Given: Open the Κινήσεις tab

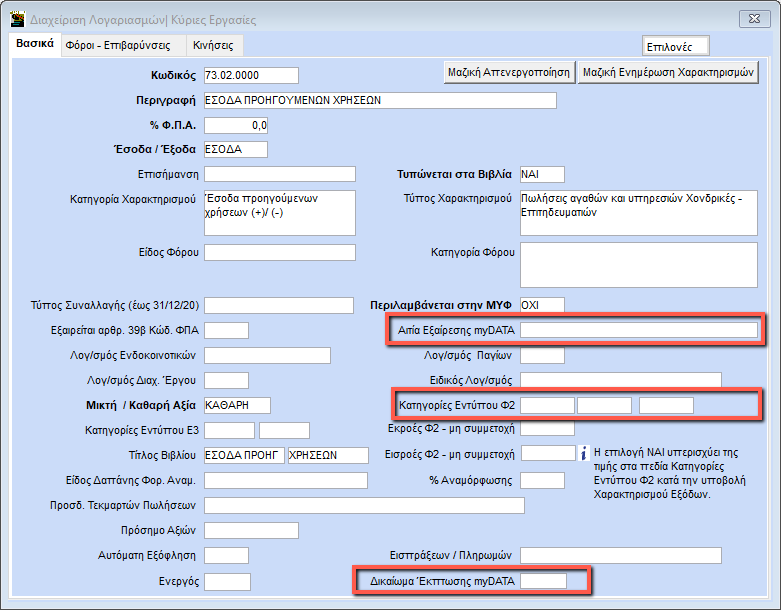Looking at the screenshot, I should [x=215, y=45].
